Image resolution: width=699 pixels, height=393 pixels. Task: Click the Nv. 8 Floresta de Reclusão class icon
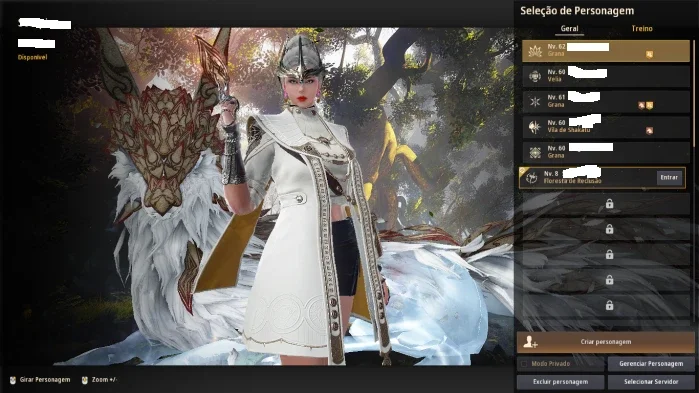tap(531, 178)
